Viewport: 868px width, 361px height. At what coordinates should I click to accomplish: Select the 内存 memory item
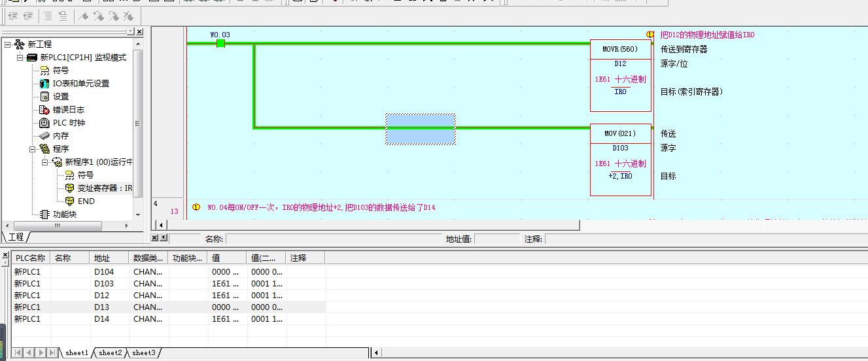pos(61,136)
